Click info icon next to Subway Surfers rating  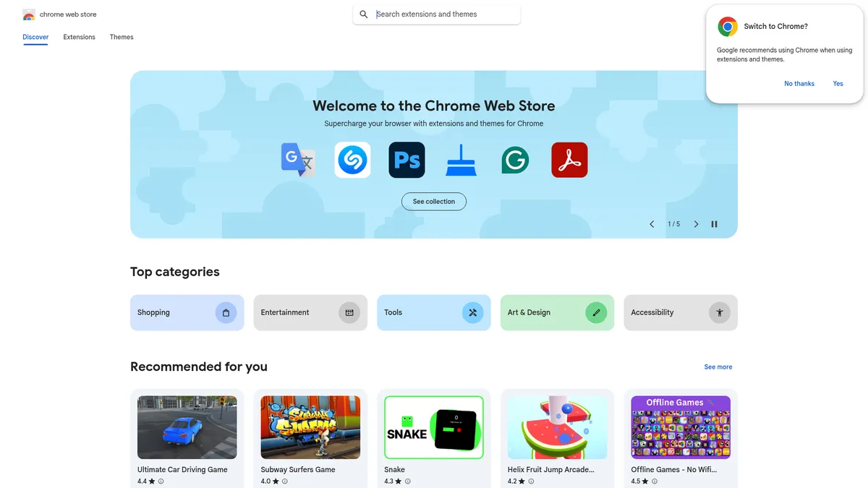(x=284, y=481)
